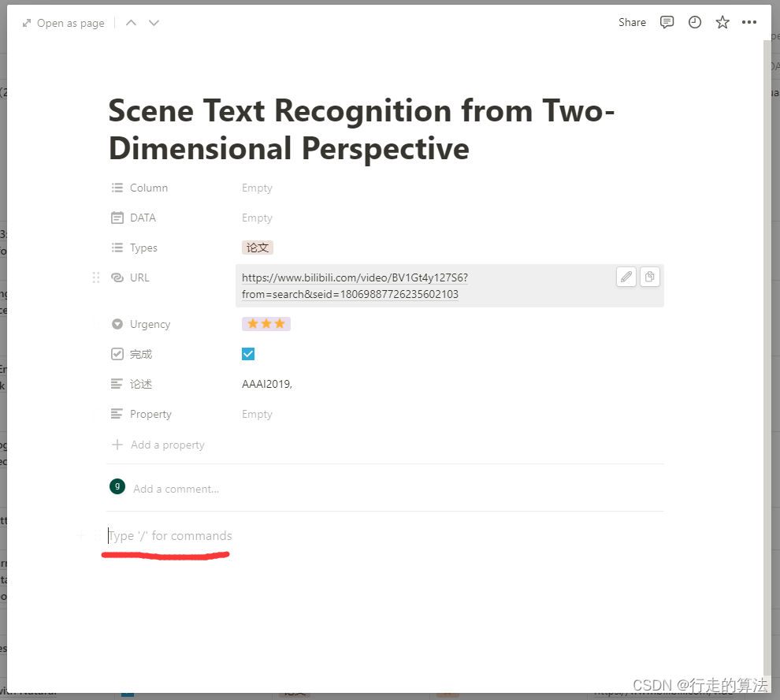Click the Property label

click(150, 414)
